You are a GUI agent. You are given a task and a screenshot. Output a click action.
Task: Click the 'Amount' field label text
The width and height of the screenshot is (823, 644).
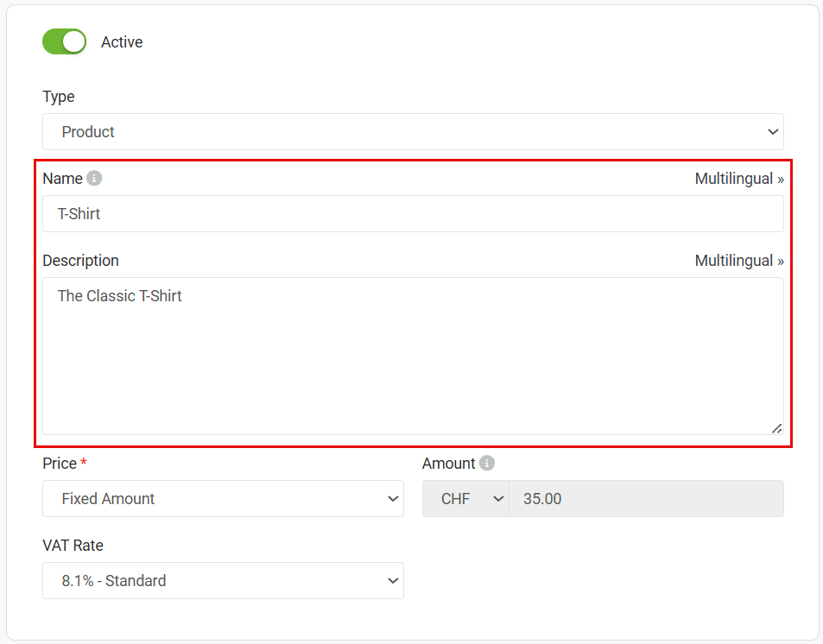448,464
